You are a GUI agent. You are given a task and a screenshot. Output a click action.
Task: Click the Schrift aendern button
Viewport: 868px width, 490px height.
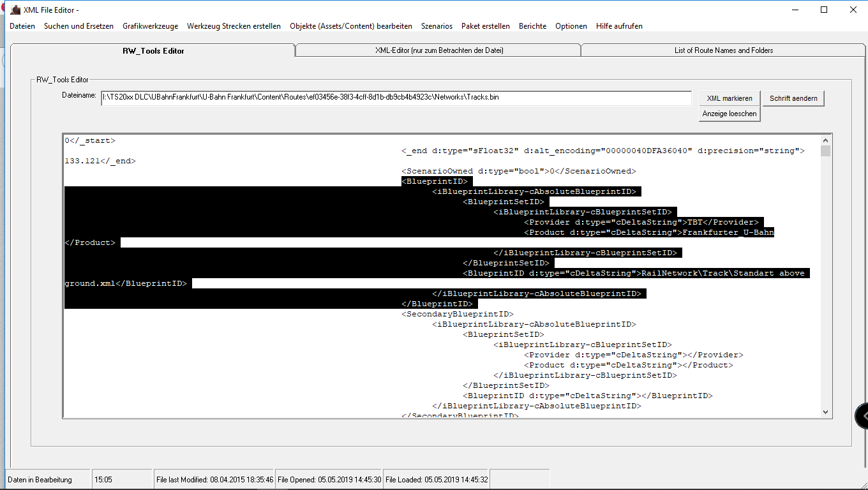(793, 98)
